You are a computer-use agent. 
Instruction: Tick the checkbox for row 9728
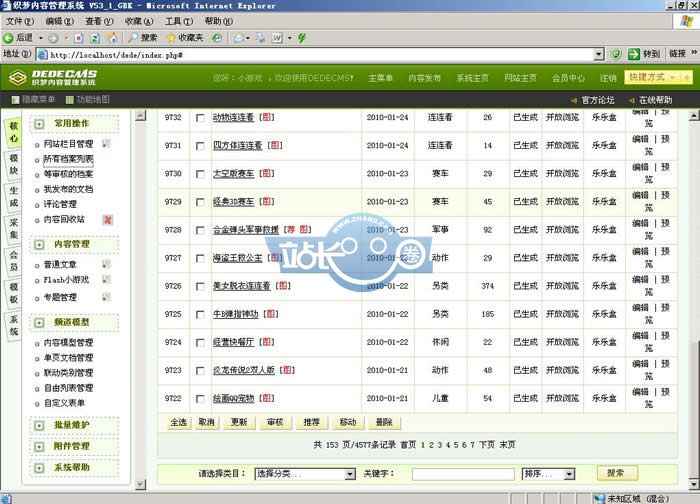(200, 230)
